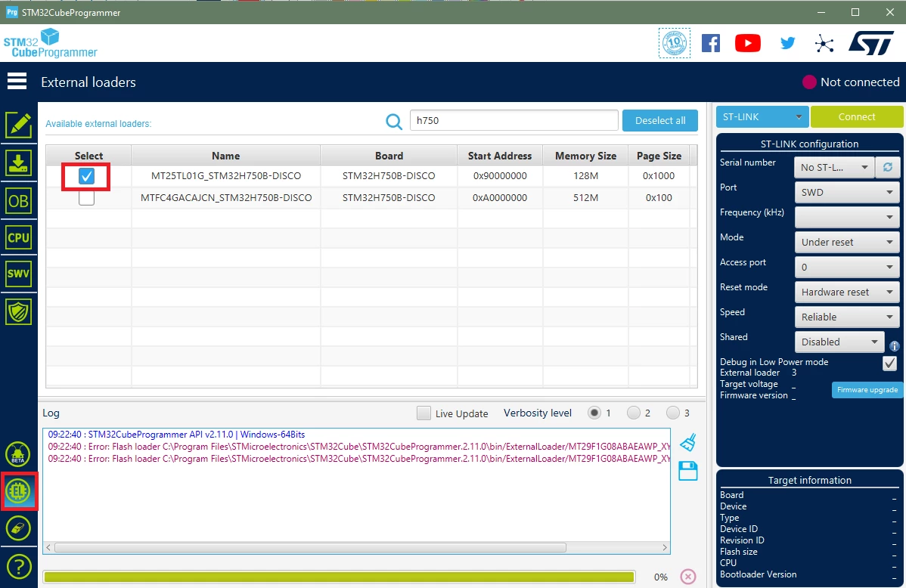Click the 10 years anniversary badge

tap(675, 43)
